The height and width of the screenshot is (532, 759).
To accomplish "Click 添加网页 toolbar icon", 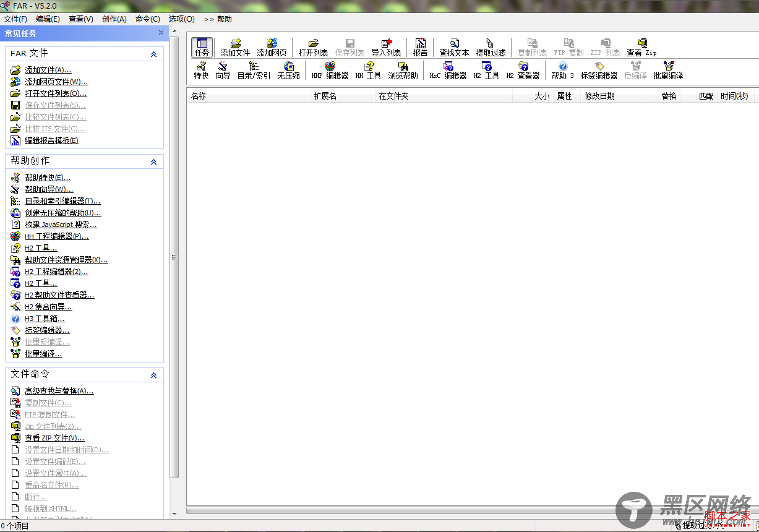I will [272, 48].
